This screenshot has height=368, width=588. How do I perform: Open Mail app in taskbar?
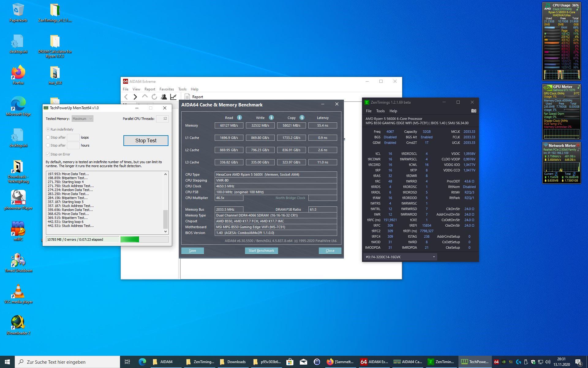tap(303, 362)
